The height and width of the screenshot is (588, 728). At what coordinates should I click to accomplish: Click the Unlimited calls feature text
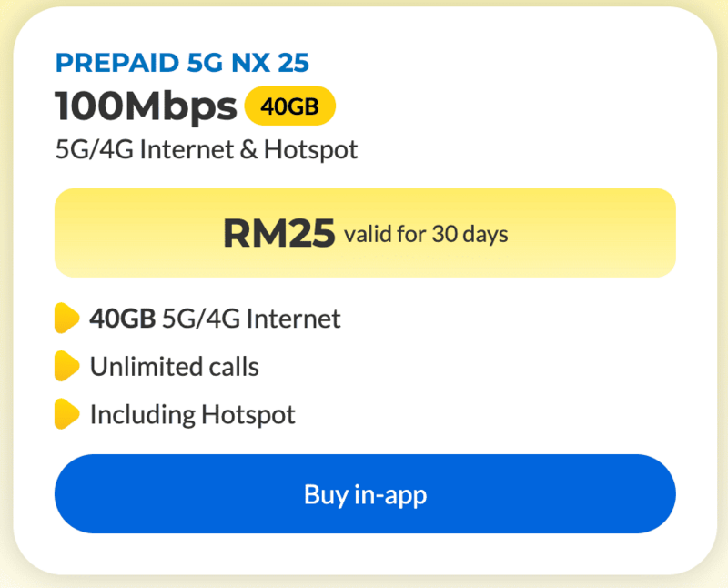[174, 367]
